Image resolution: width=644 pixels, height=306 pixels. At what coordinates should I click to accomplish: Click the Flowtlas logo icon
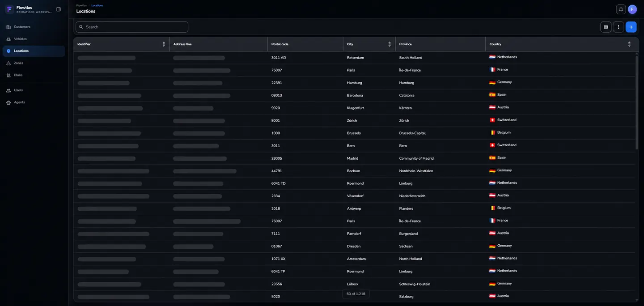9,9
